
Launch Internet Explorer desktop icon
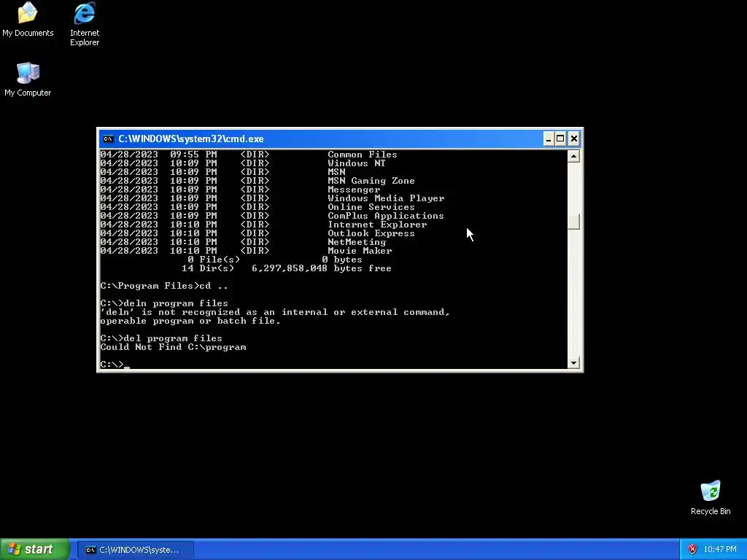(x=85, y=24)
